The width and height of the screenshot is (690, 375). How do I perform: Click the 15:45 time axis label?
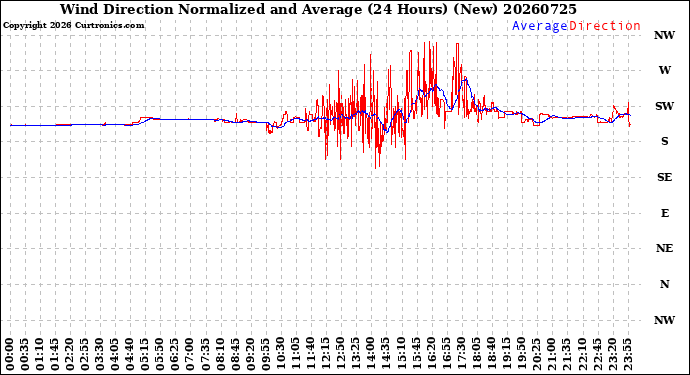pos(416,354)
